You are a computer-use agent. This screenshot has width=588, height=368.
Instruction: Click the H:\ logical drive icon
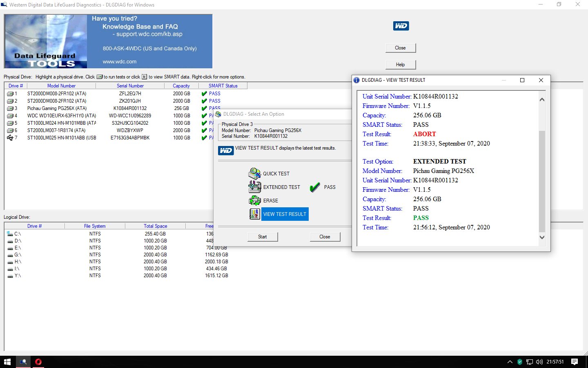[10, 262]
